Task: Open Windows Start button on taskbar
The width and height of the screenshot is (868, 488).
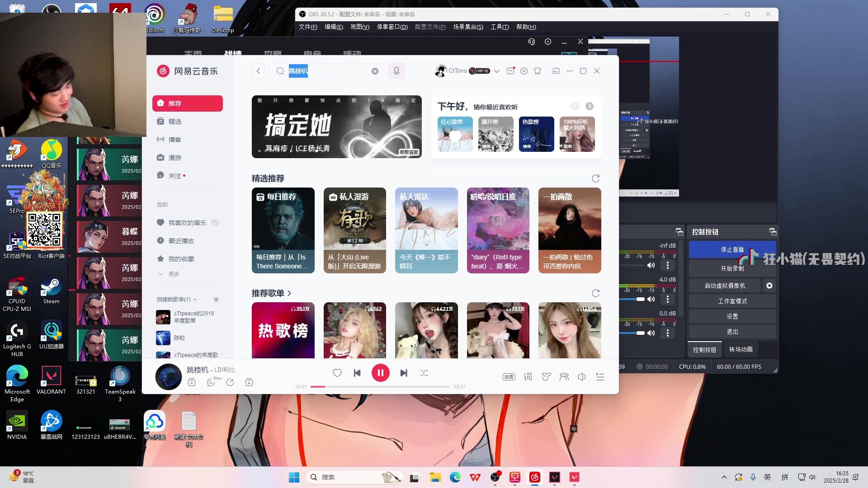Action: 294,477
